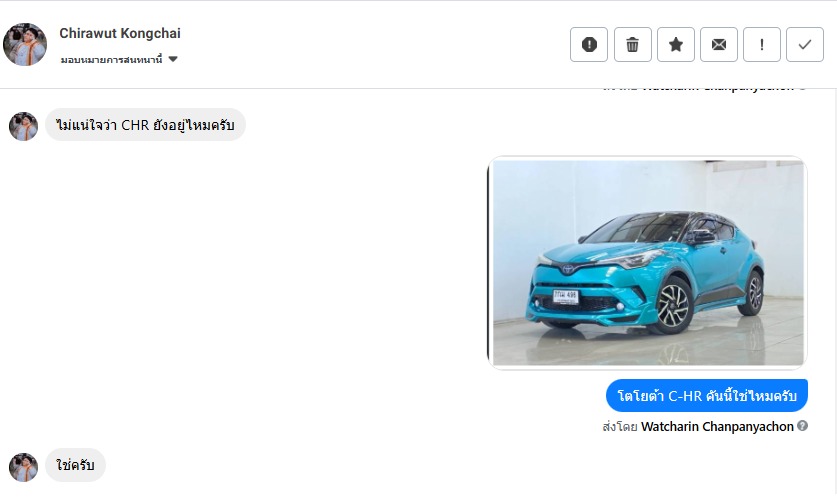Select the message ไม่แน่ใจว่า CHR ยังอยู่ไหมครับ
Image resolution: width=837 pixels, height=500 pixels.
(145, 125)
